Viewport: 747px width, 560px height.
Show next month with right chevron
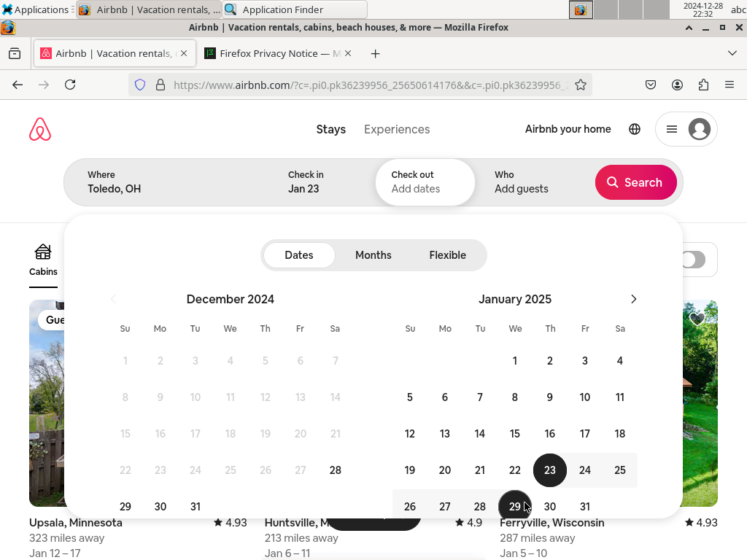pos(634,299)
